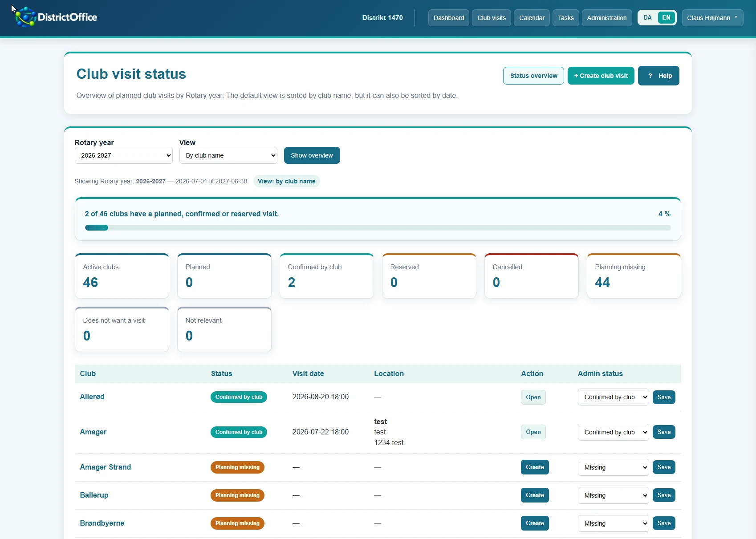Viewport: 756px width, 539px height.
Task: Open the Amager club link
Action: coord(93,432)
